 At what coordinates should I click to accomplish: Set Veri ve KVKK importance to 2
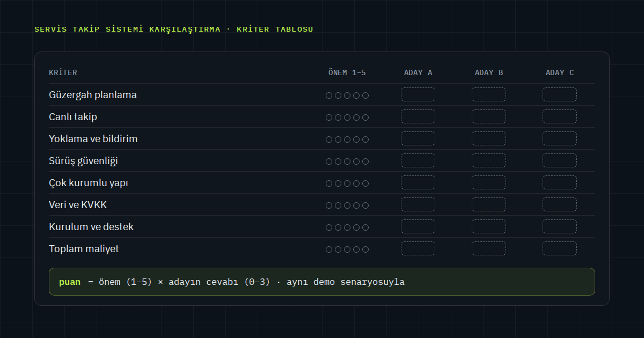click(x=338, y=205)
